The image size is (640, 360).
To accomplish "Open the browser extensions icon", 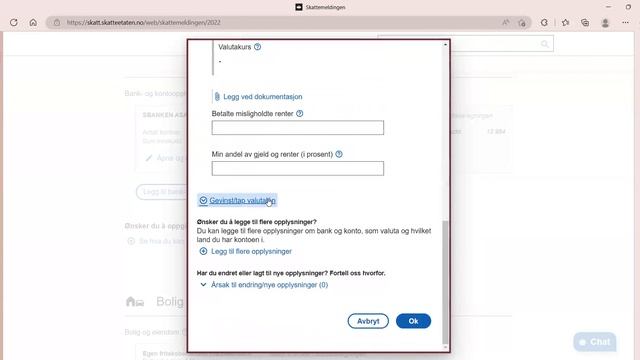I will coord(544,22).
